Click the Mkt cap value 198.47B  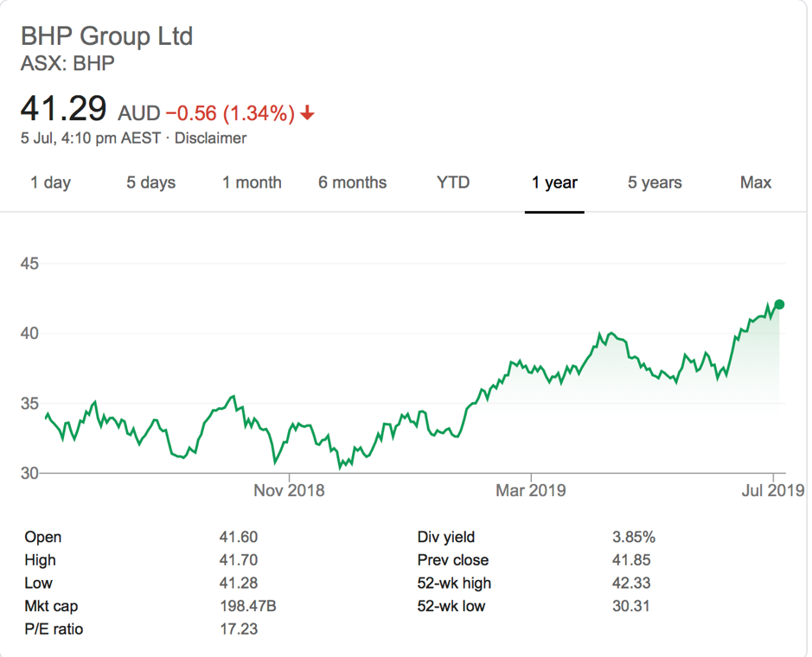click(x=247, y=606)
